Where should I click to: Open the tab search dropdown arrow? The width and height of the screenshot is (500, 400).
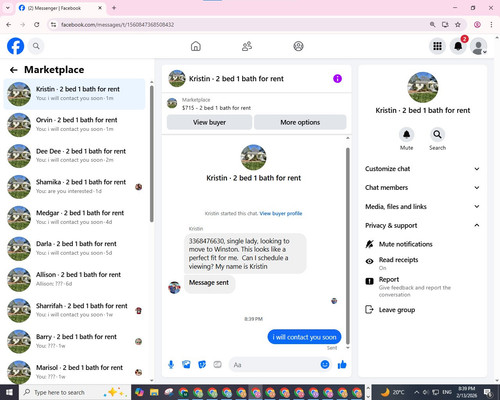point(8,8)
